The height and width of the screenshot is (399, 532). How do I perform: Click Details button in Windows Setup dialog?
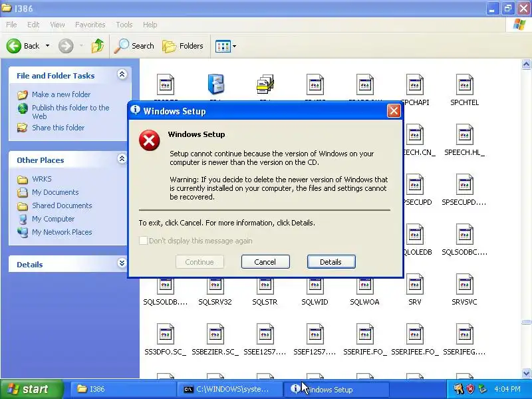pos(331,262)
